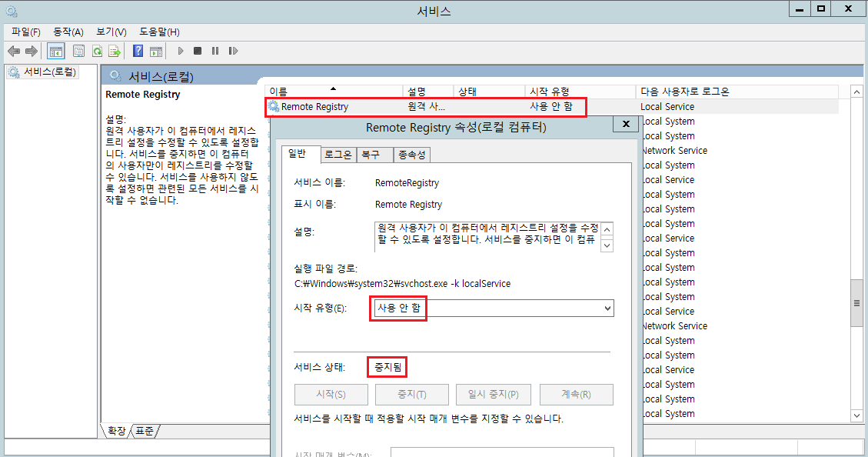The height and width of the screenshot is (457, 868).
Task: Click the 시작(S) button
Action: (x=331, y=395)
